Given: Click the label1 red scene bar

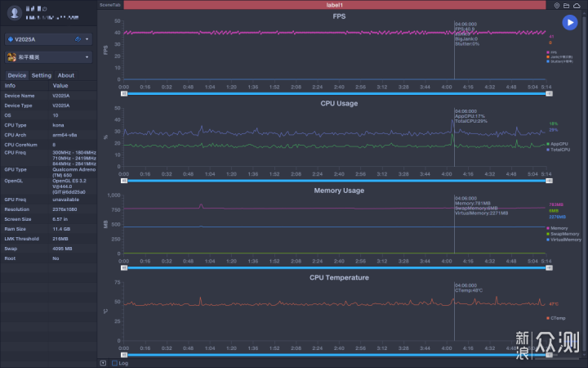Looking at the screenshot, I should tap(335, 5).
